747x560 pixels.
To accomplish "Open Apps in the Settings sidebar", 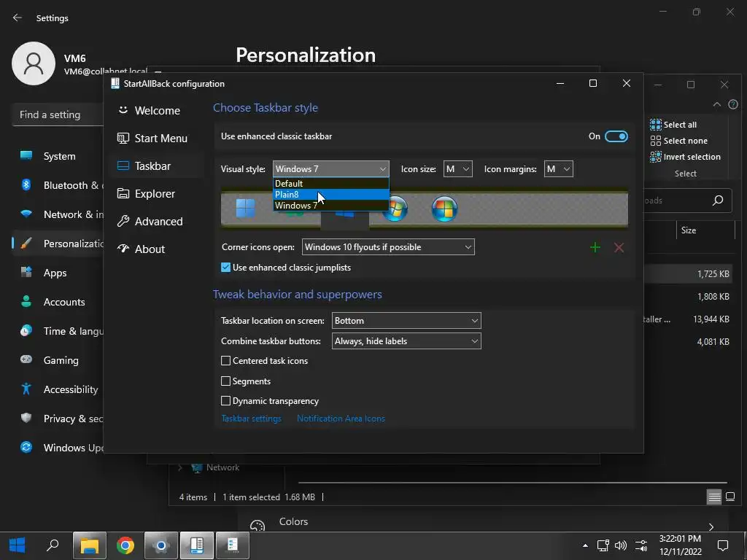I will [x=55, y=273].
